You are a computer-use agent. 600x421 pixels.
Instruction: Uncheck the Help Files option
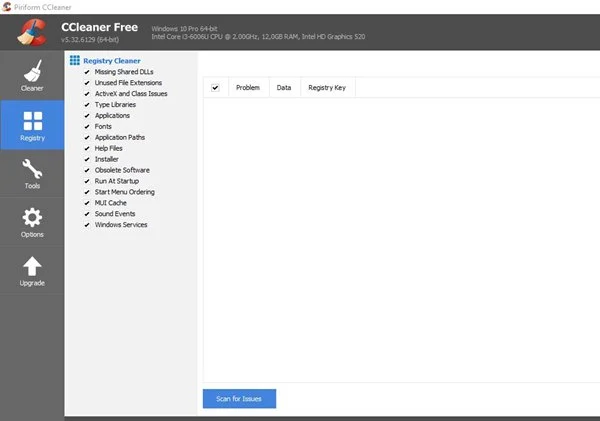(87, 148)
